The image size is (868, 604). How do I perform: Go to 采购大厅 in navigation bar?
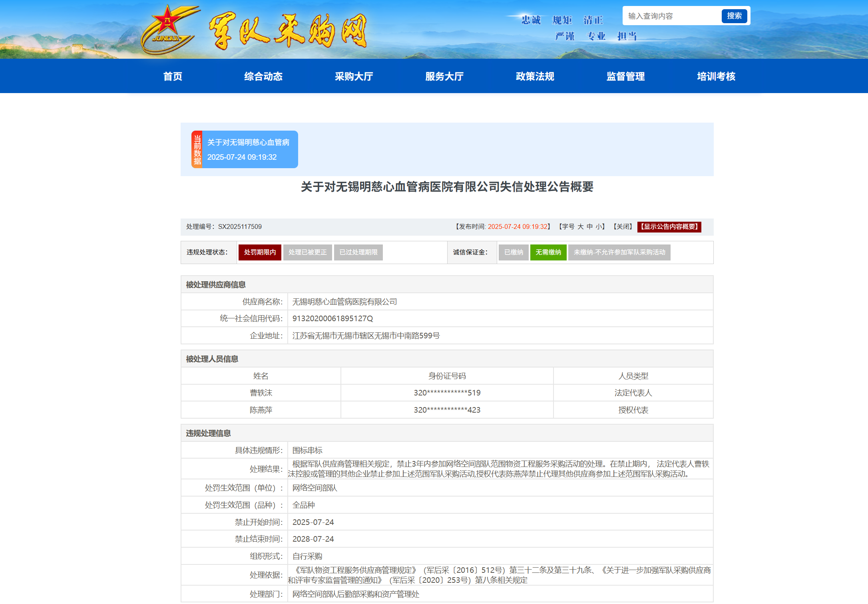coord(354,76)
